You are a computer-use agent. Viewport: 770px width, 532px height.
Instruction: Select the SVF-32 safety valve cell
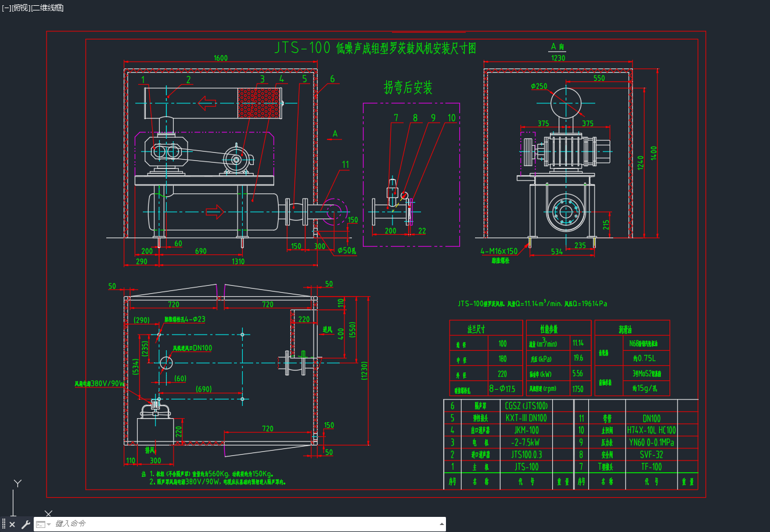[652, 454]
